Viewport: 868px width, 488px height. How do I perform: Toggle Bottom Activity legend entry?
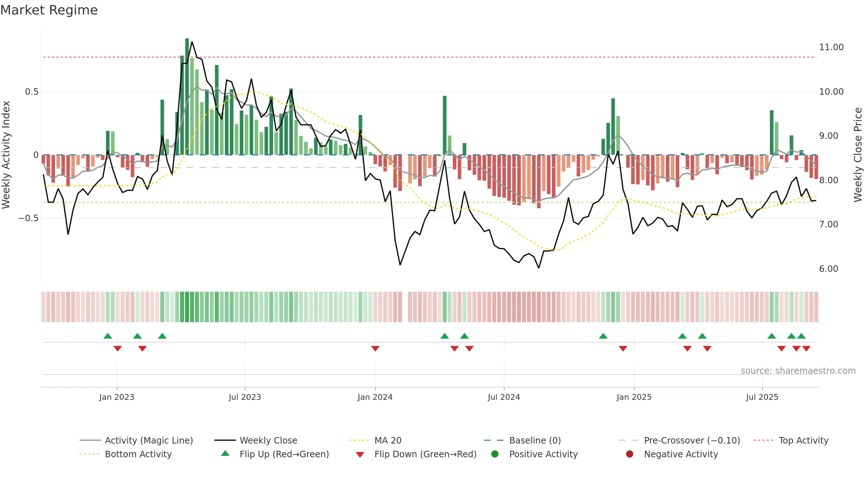point(125,454)
